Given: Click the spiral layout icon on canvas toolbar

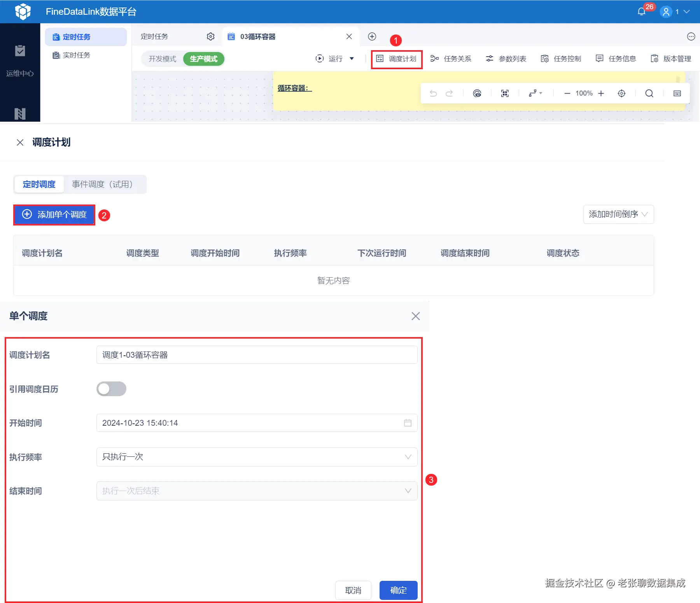Looking at the screenshot, I should (x=477, y=93).
